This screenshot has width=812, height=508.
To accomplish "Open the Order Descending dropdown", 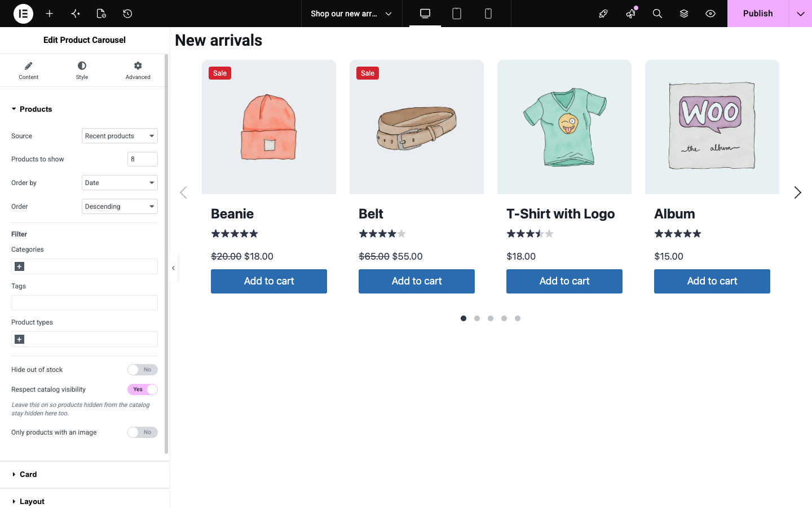I will click(120, 207).
